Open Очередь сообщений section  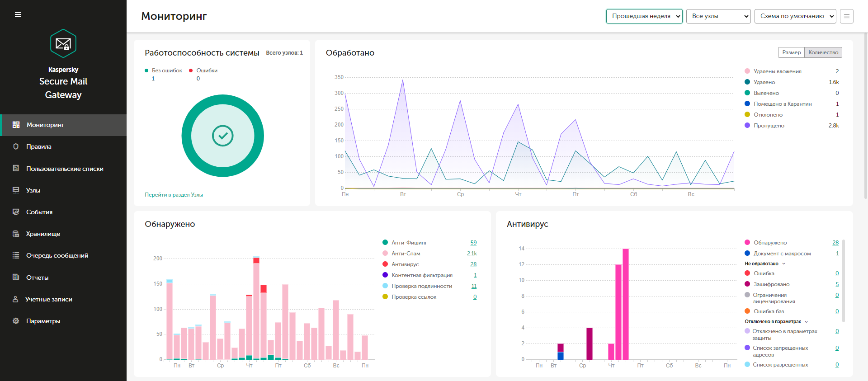[x=63, y=255]
